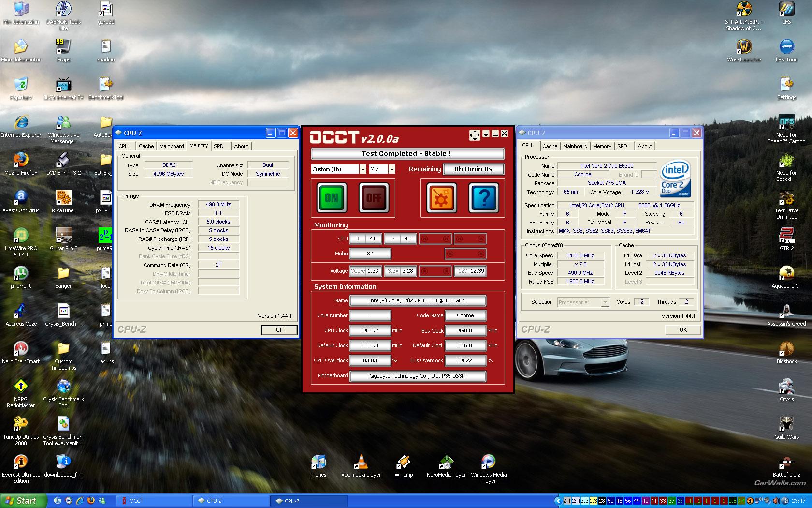Open LimeWire PRO desktop icon
The width and height of the screenshot is (812, 508).
[x=21, y=242]
